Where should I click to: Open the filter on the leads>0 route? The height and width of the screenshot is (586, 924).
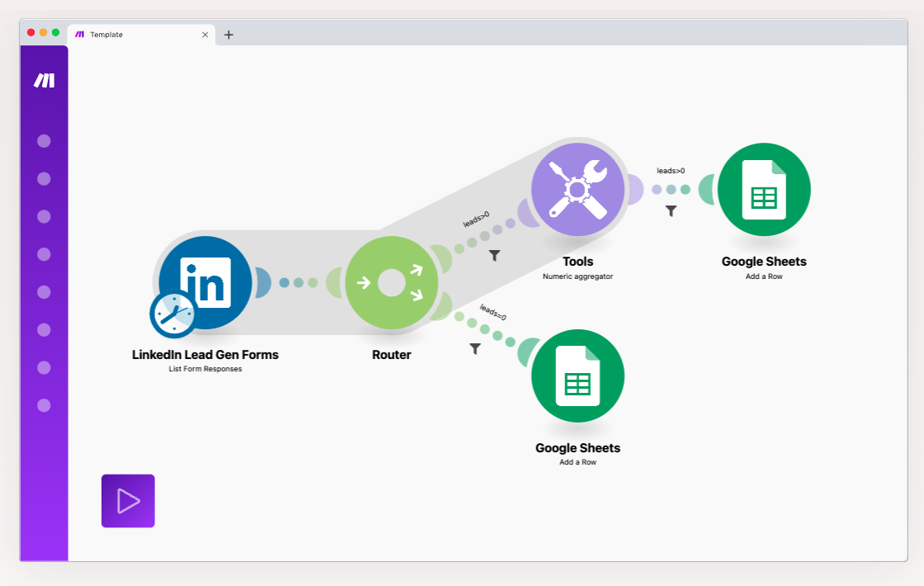pyautogui.click(x=494, y=256)
